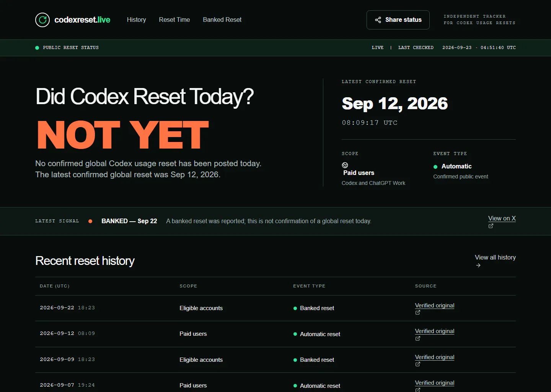Open Verified original for 2026-09-09 row
This screenshot has width=551, height=392.
pyautogui.click(x=435, y=357)
